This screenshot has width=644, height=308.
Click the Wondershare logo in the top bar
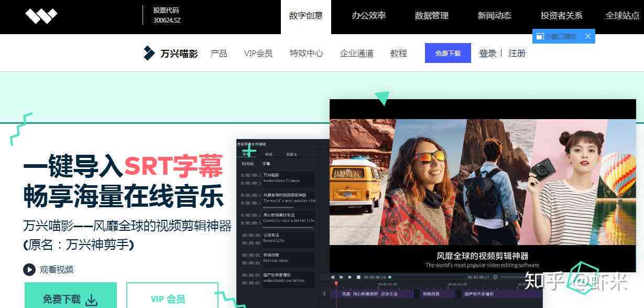41,16
